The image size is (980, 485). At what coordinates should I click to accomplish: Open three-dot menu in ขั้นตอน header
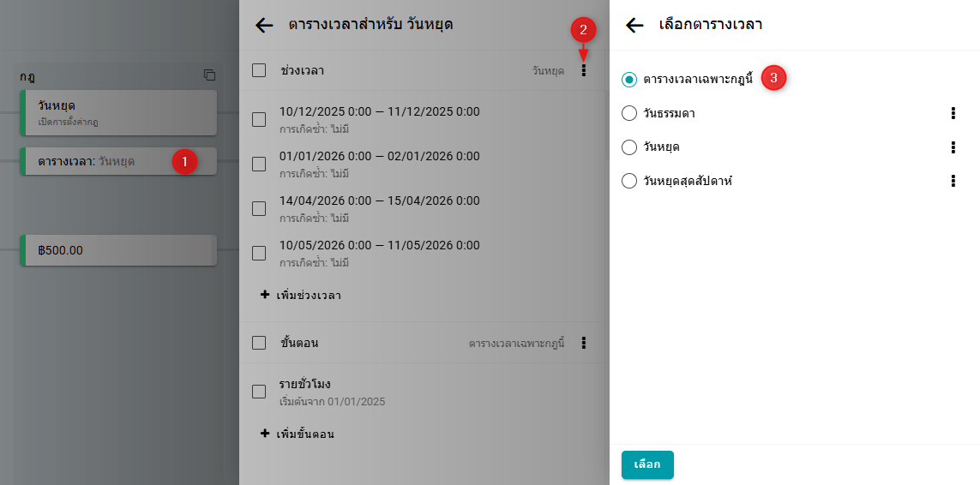pos(584,343)
